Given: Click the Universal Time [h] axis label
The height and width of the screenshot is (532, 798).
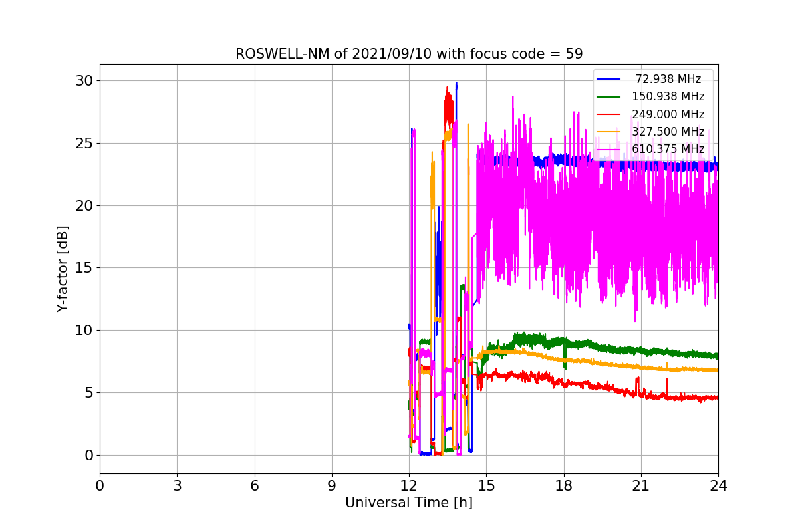Looking at the screenshot, I should (x=409, y=503).
